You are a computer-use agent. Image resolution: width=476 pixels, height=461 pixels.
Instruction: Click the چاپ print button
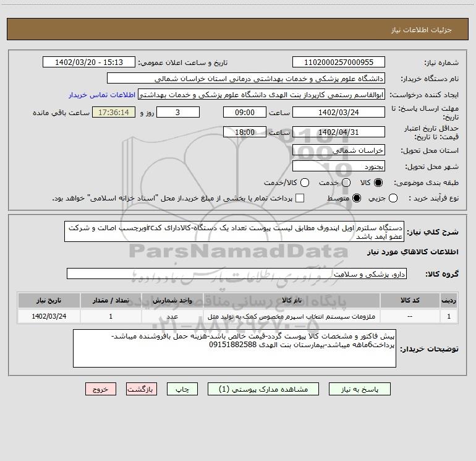coord(182,389)
